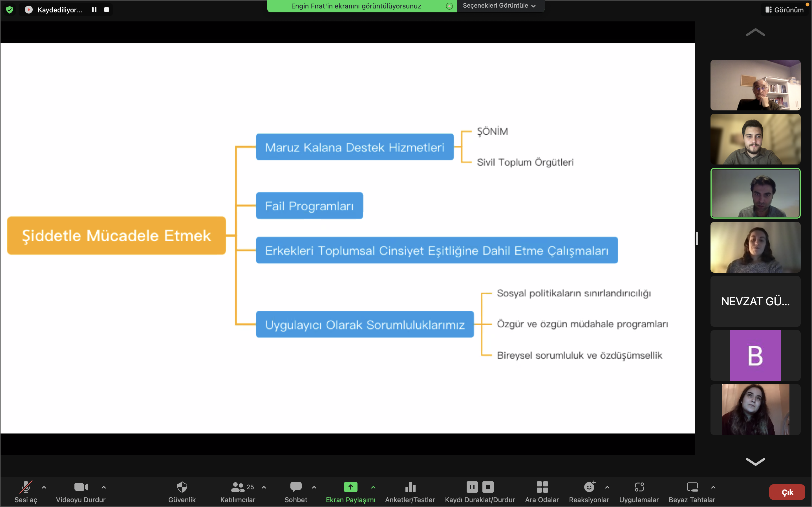Select NEVZAT GÜ... participant tile
The width and height of the screenshot is (812, 507).
755,301
